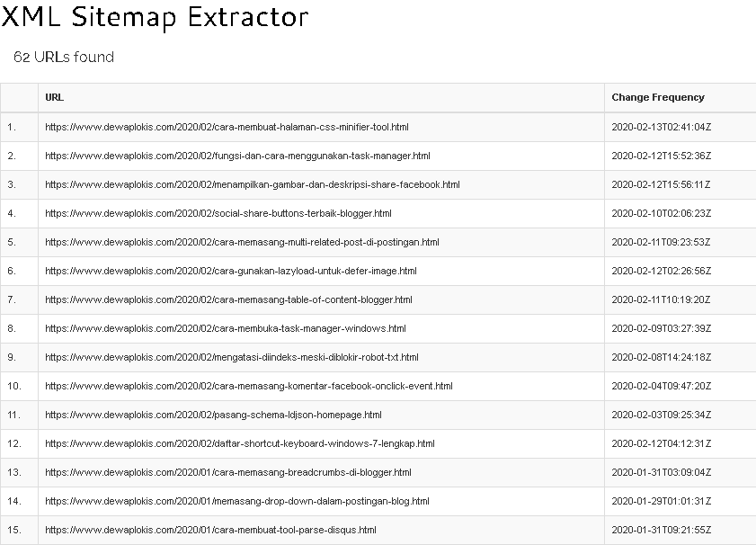Open the menampilkan-gambar-dan-deskripsi-share-facebook URL
This screenshot has height=545, width=756.
(x=252, y=184)
